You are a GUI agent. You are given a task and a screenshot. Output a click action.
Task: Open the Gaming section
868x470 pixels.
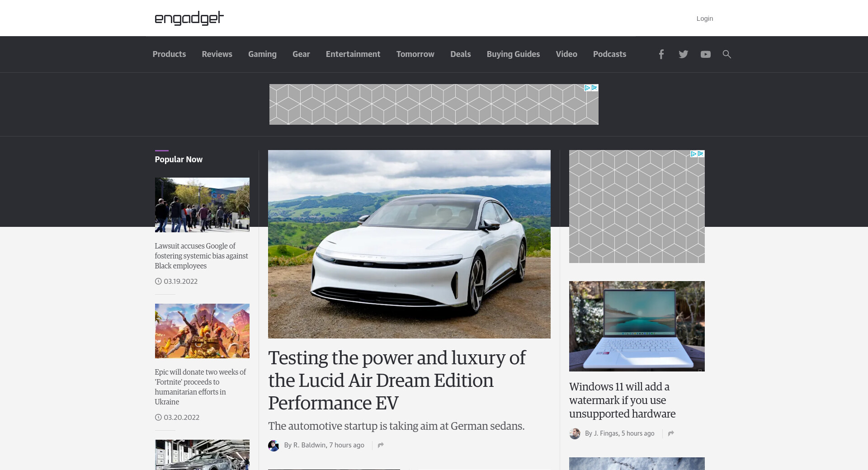[x=262, y=54]
